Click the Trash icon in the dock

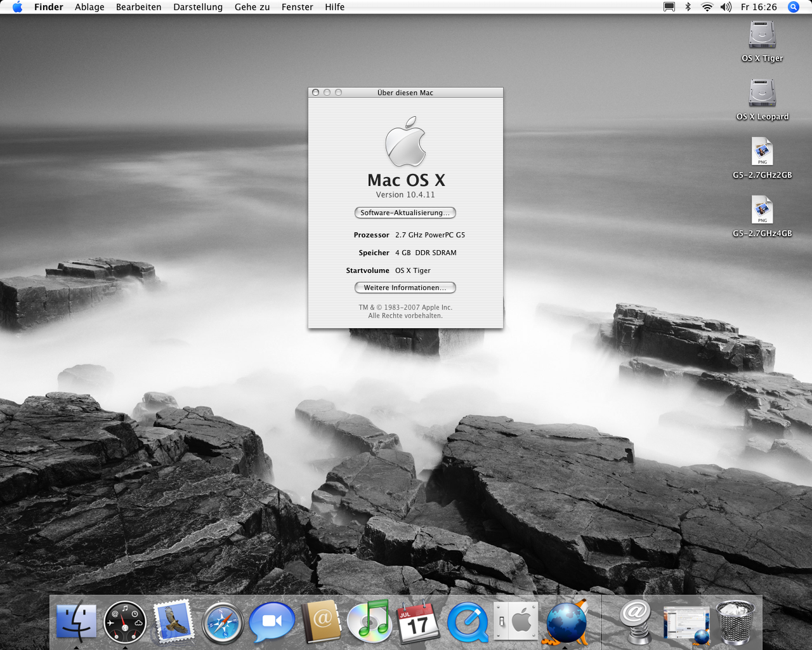735,622
